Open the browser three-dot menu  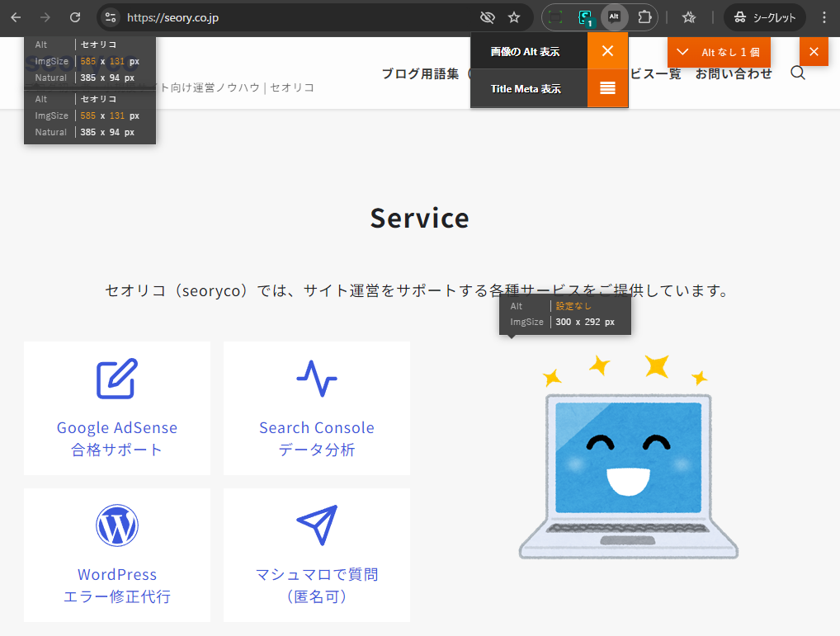click(x=824, y=17)
